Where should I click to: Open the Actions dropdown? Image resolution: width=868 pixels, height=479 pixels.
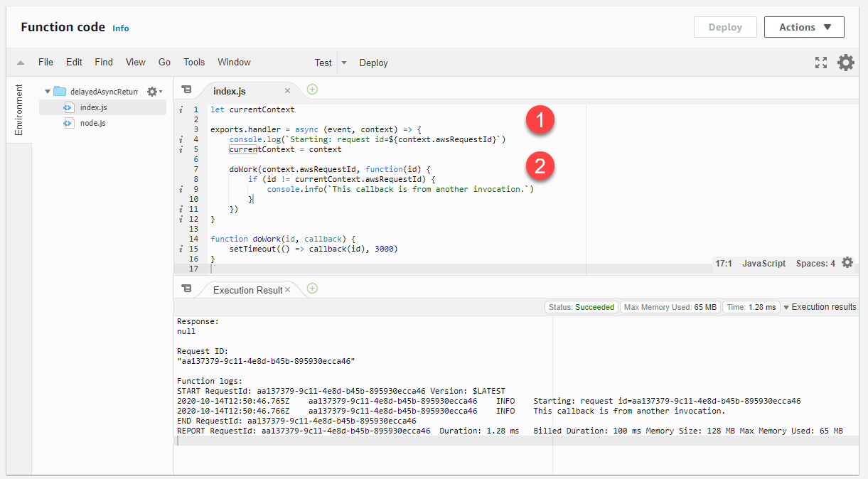[x=804, y=26]
